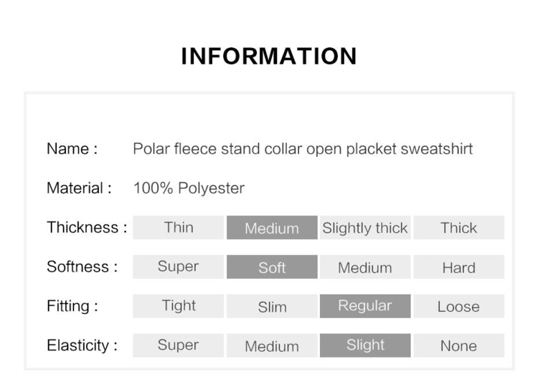Image resolution: width=538 pixels, height=392 pixels.
Task: Select the Slight elasticity option
Action: pos(365,345)
